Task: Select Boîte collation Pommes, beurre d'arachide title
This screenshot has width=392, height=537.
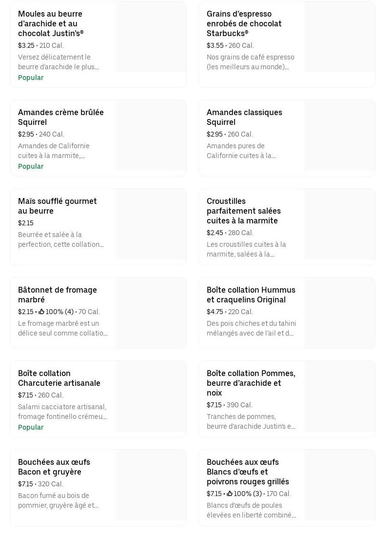Action: (251, 383)
